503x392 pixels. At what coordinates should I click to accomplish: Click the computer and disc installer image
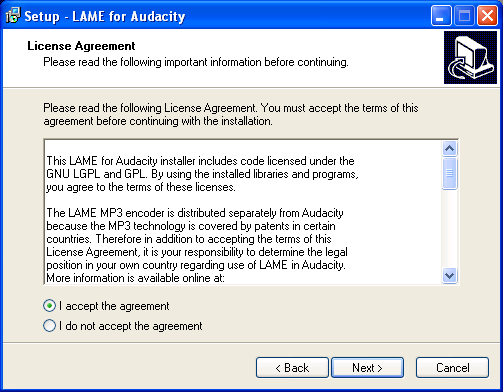[x=470, y=57]
